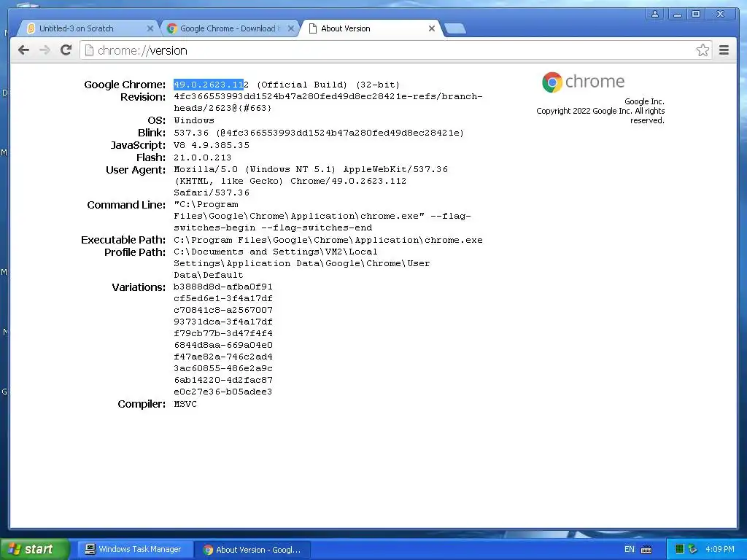This screenshot has height=560, width=747.
Task: Bookmark this page with the star icon
Action: point(703,50)
